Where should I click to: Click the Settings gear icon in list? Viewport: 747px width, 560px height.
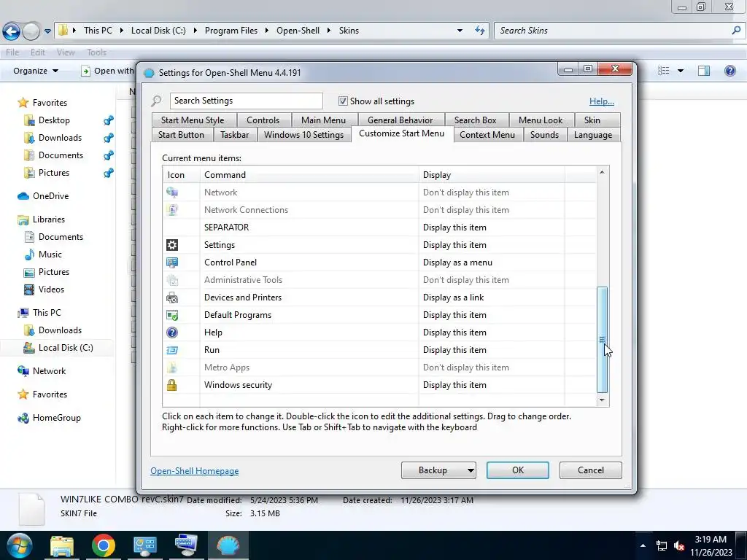click(x=172, y=245)
